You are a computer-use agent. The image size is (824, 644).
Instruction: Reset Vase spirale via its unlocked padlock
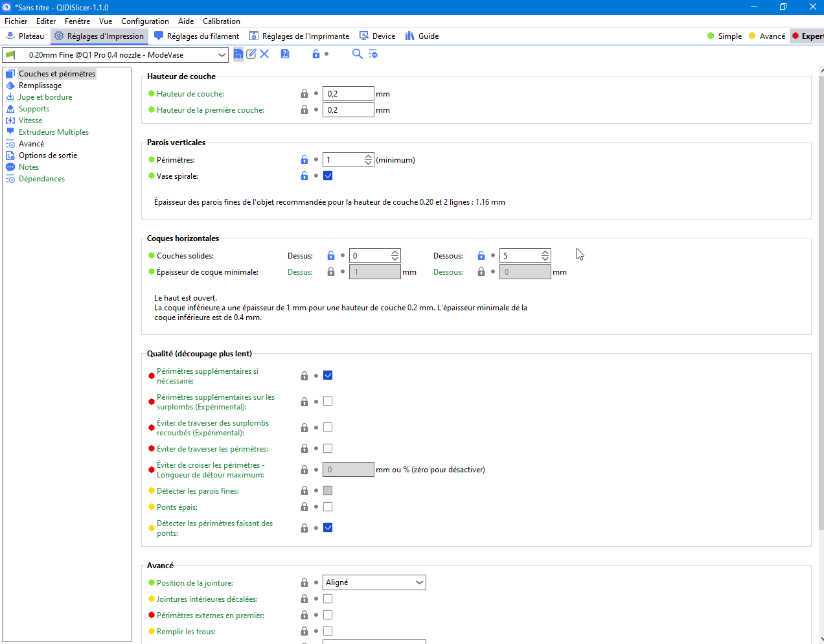pos(304,176)
